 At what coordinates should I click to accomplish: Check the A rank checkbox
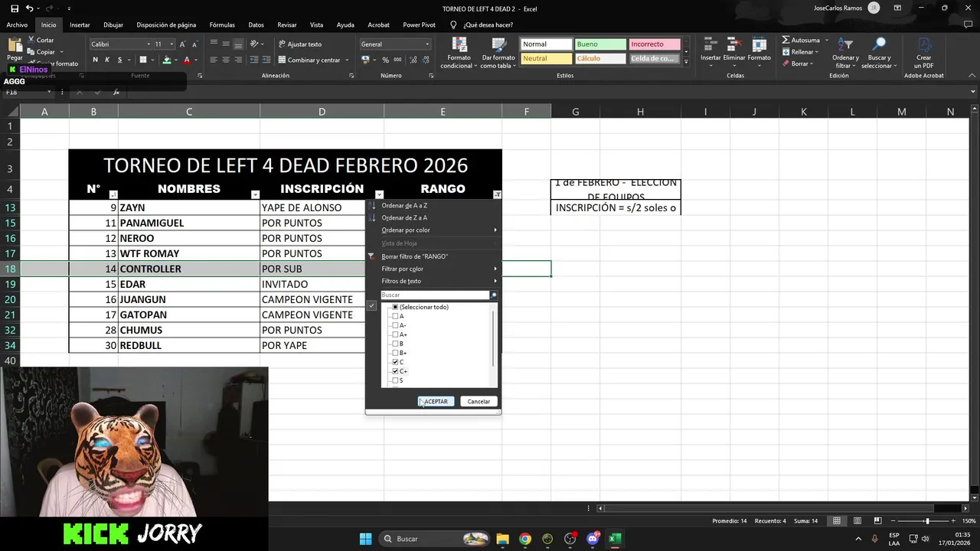coord(396,316)
